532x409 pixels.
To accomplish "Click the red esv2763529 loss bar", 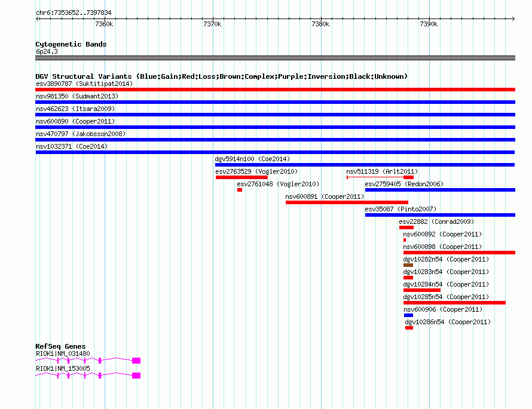I will 241,177.
